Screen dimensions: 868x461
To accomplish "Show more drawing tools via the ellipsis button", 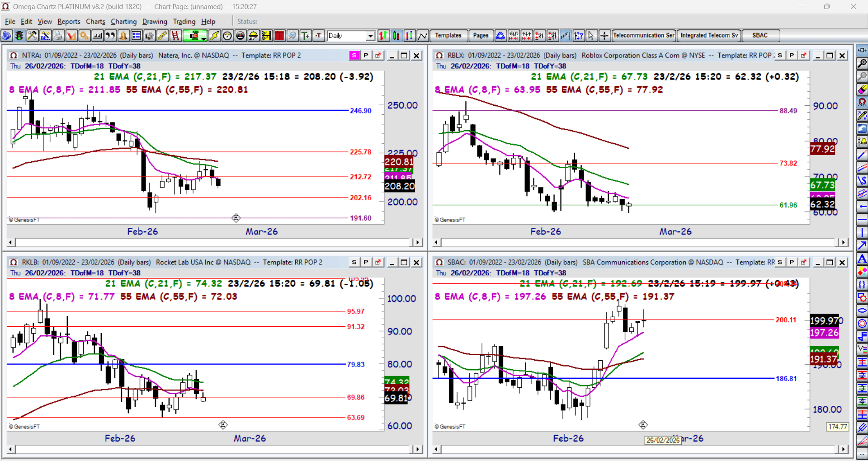I will pyautogui.click(x=862, y=454).
